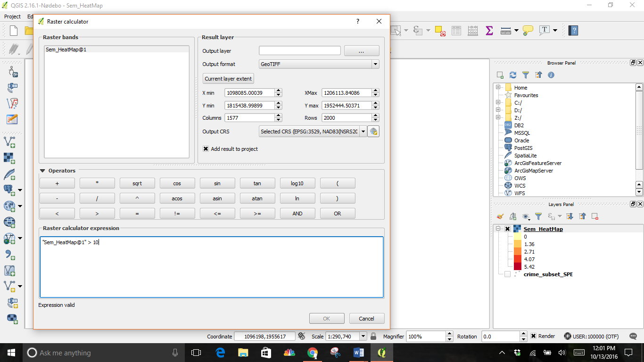Open the Output format GeoTIFF dropdown
644x362 pixels.
(x=319, y=64)
